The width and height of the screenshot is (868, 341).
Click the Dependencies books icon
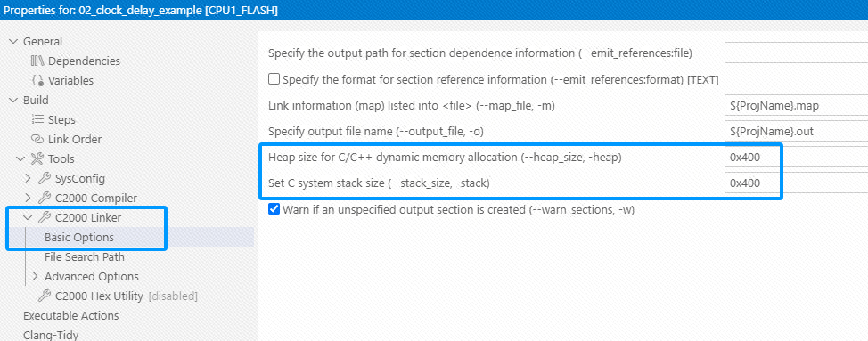(x=37, y=61)
